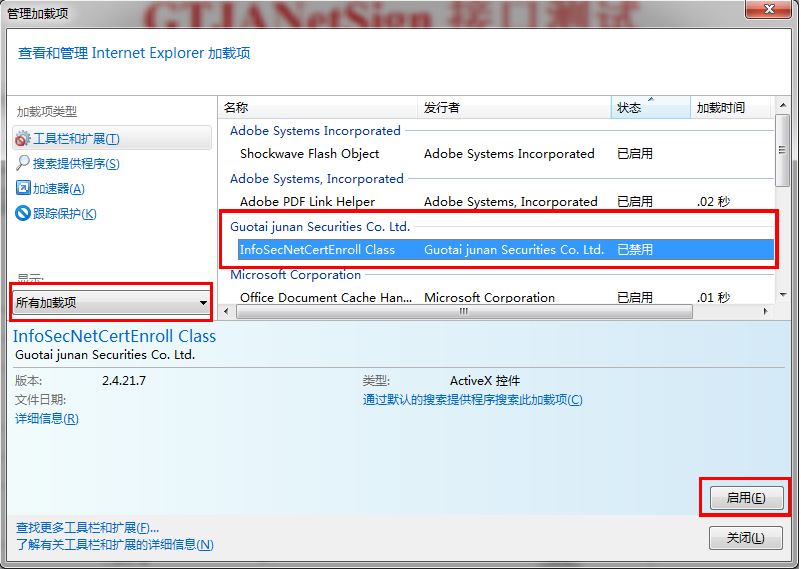Open 查找更多工具栏和扩展(F)... link
The height and width of the screenshot is (569, 801).
click(x=87, y=527)
